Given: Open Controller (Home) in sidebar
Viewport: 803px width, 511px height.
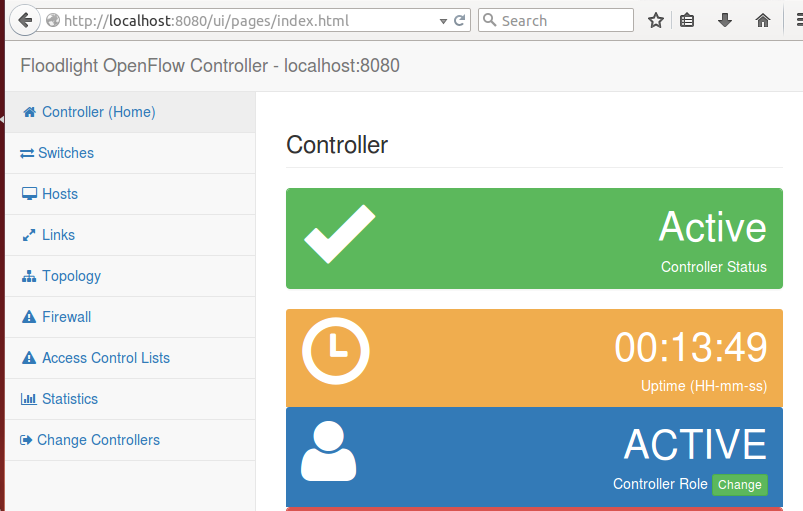Looking at the screenshot, I should click(130, 112).
